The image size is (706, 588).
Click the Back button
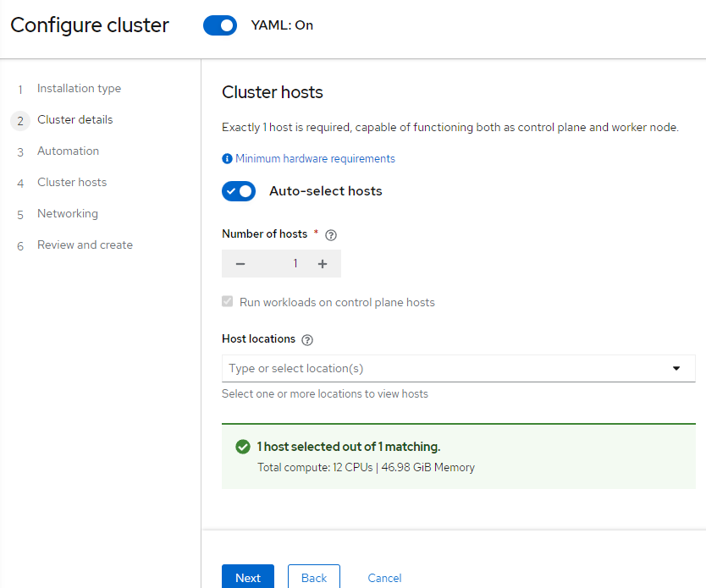point(313,578)
